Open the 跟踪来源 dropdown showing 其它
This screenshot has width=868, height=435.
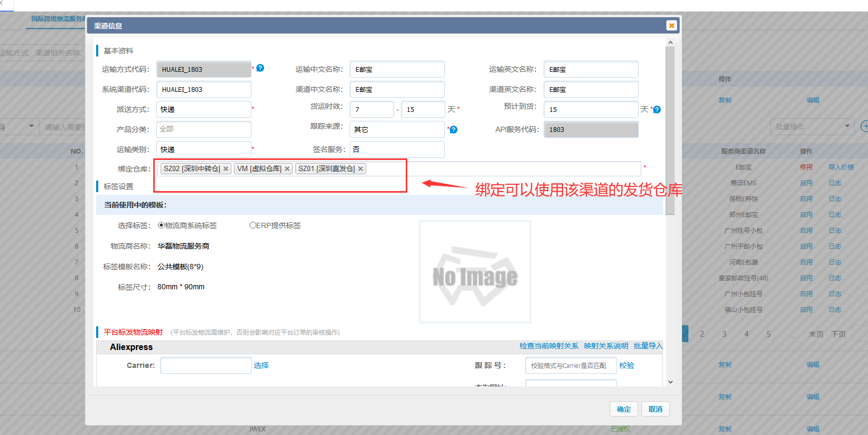(x=397, y=129)
